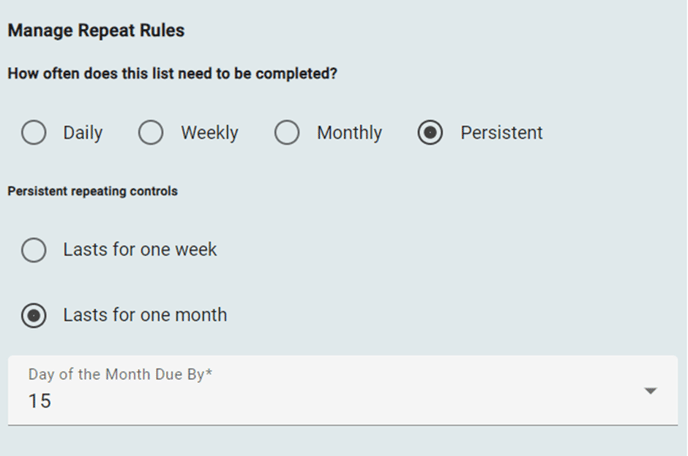Viewport: 688px width, 456px height.
Task: Choose the Weekly radio button circle
Action: coord(151,133)
